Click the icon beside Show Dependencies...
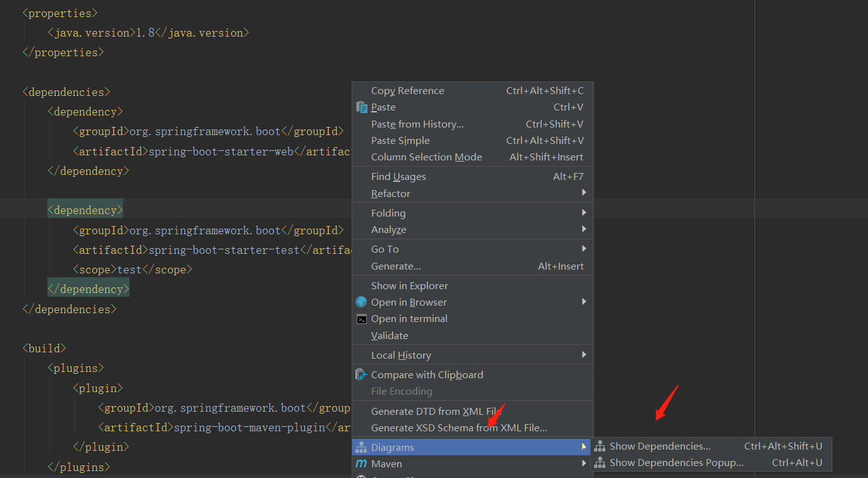This screenshot has width=868, height=478. click(x=600, y=446)
